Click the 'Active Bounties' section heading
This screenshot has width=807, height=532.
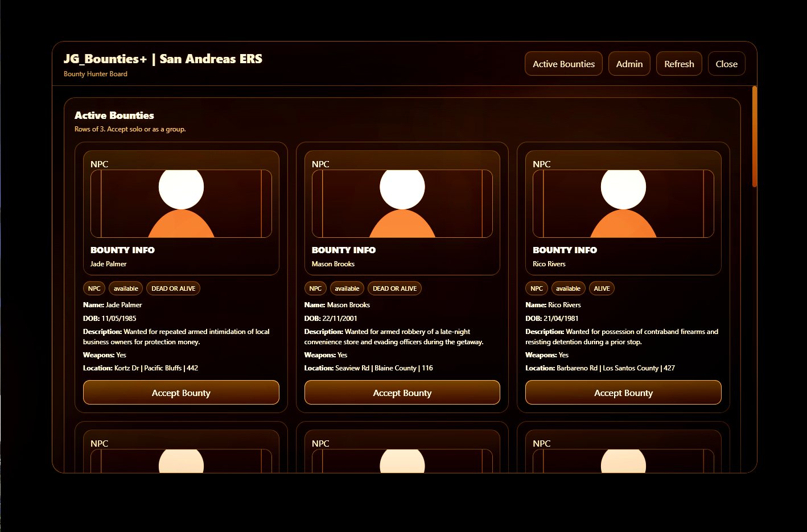pos(114,116)
